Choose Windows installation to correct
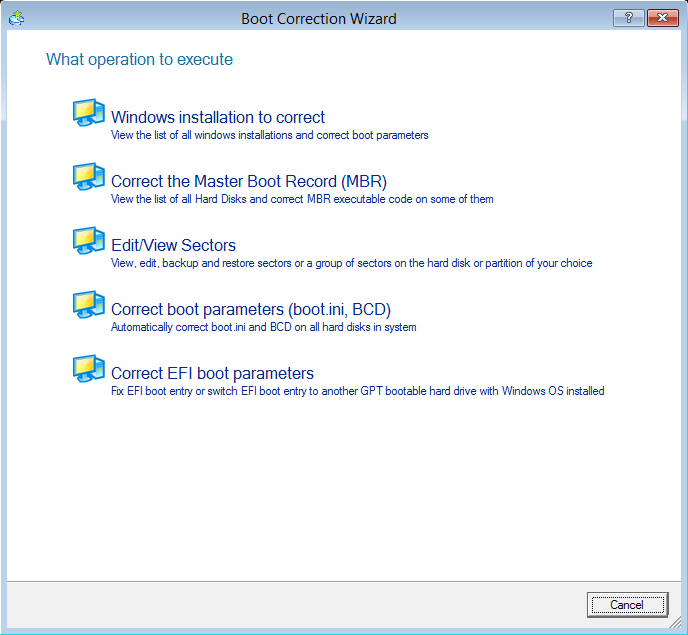This screenshot has height=635, width=688. (218, 117)
